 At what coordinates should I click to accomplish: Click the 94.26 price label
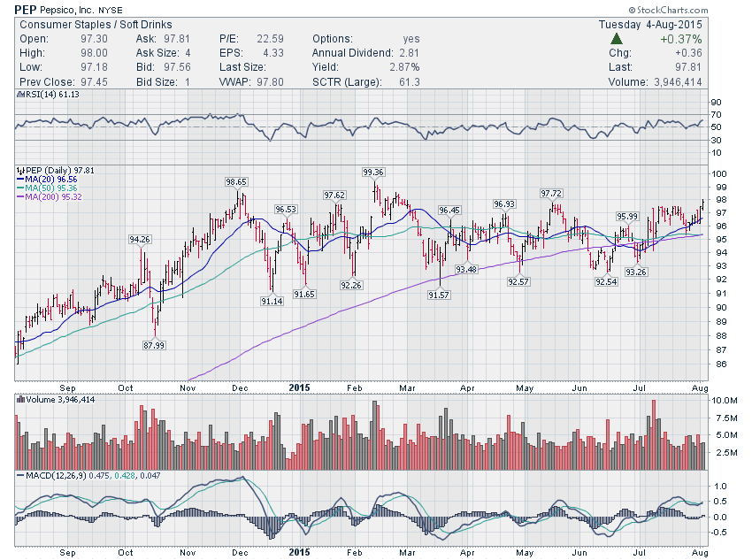click(140, 239)
